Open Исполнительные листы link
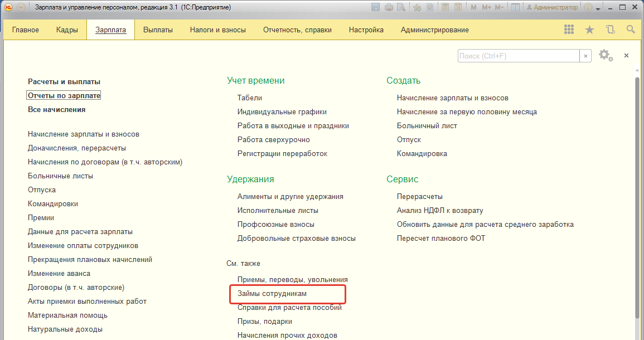Screen dimensions: 644x340 (x=278, y=211)
